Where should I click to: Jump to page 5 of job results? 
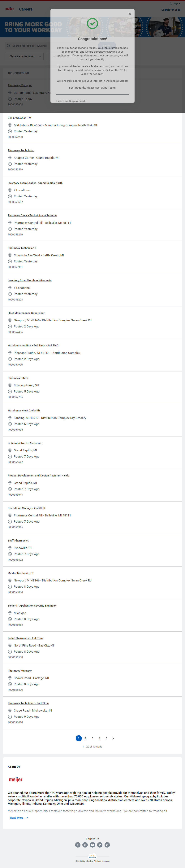click(106, 738)
